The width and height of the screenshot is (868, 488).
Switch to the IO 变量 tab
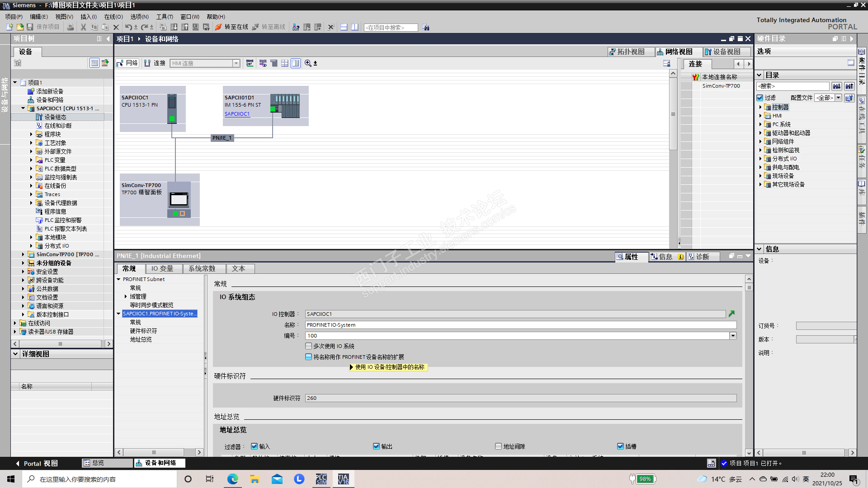point(162,268)
